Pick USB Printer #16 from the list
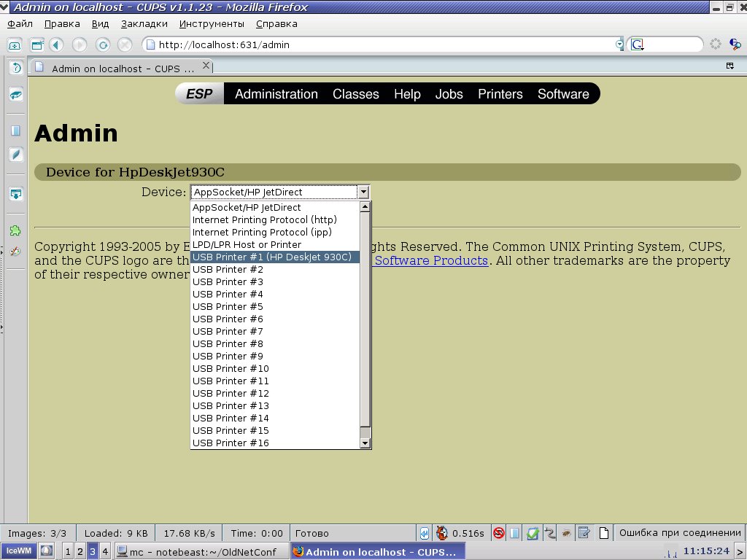 point(275,443)
